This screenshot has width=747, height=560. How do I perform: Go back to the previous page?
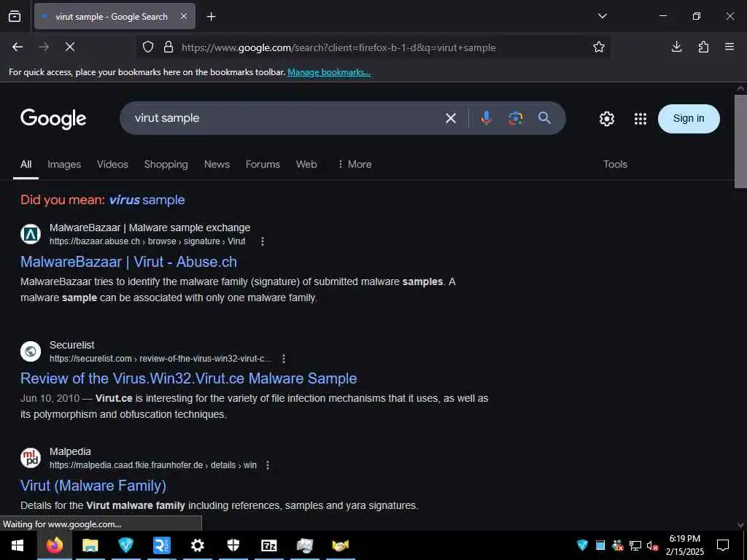pos(18,47)
